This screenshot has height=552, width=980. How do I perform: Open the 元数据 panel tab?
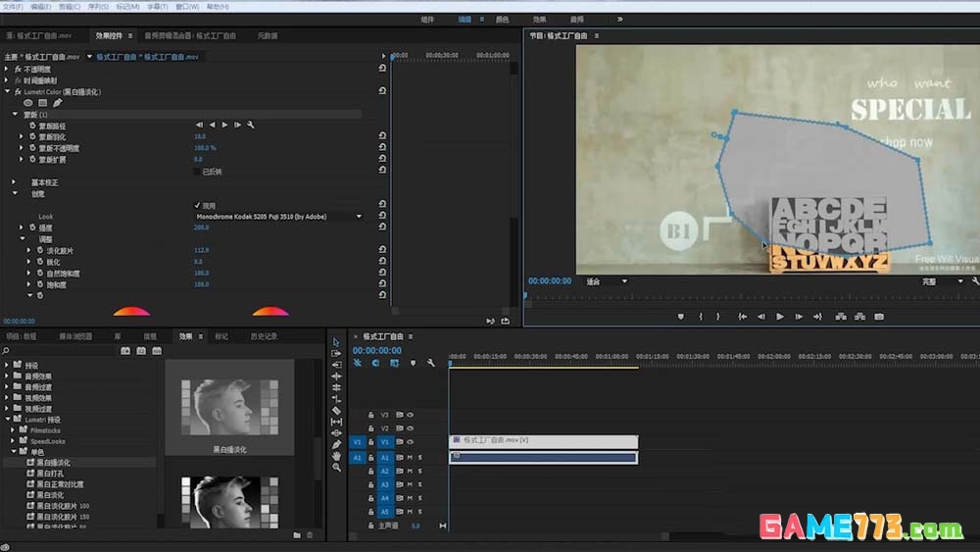[x=267, y=35]
